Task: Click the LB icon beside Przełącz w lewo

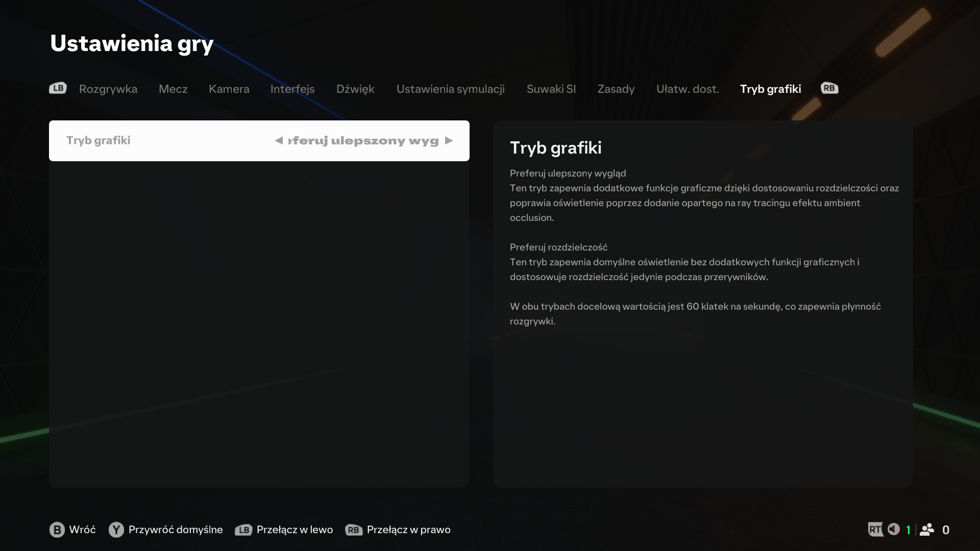Action: click(x=243, y=530)
